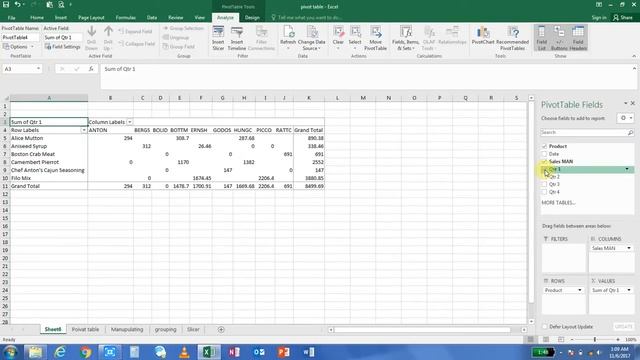Click the Insert Timeline icon
Image resolution: width=640 pixels, height=360 pixels.
(237, 38)
